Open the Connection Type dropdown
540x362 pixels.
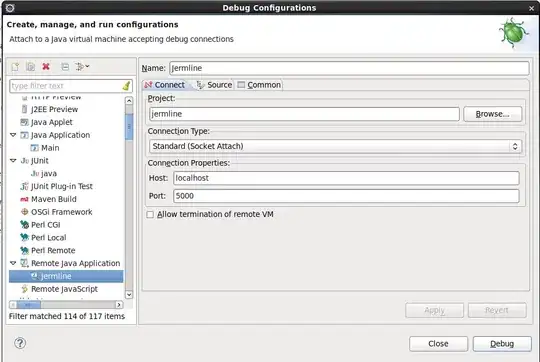(x=335, y=146)
